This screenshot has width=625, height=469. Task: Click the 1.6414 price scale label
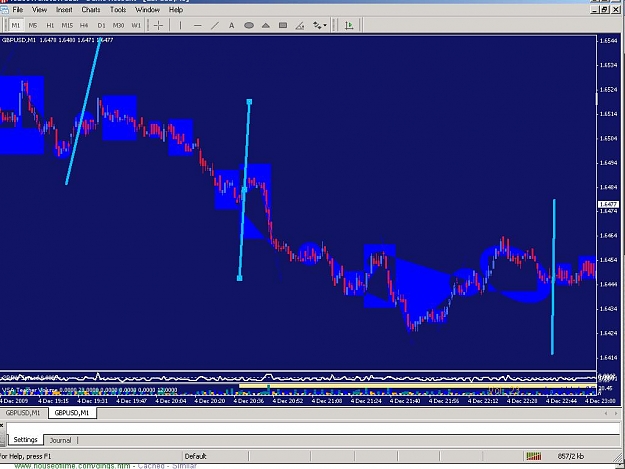click(608, 357)
